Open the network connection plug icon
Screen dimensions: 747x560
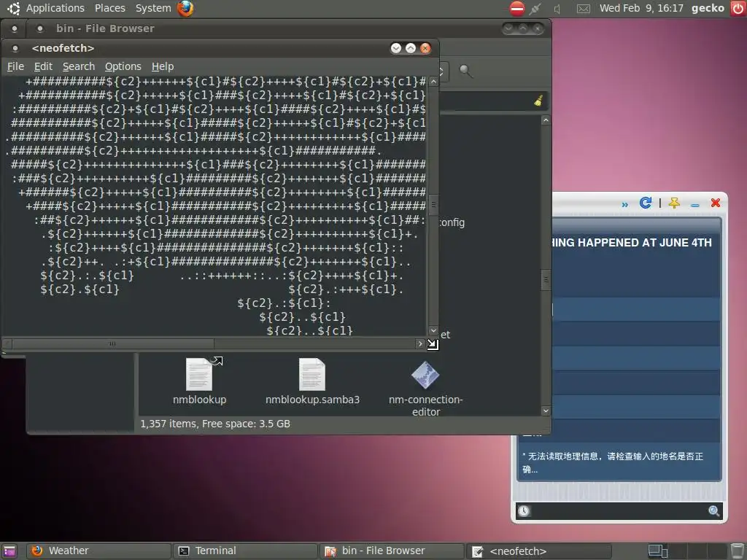pyautogui.click(x=535, y=8)
